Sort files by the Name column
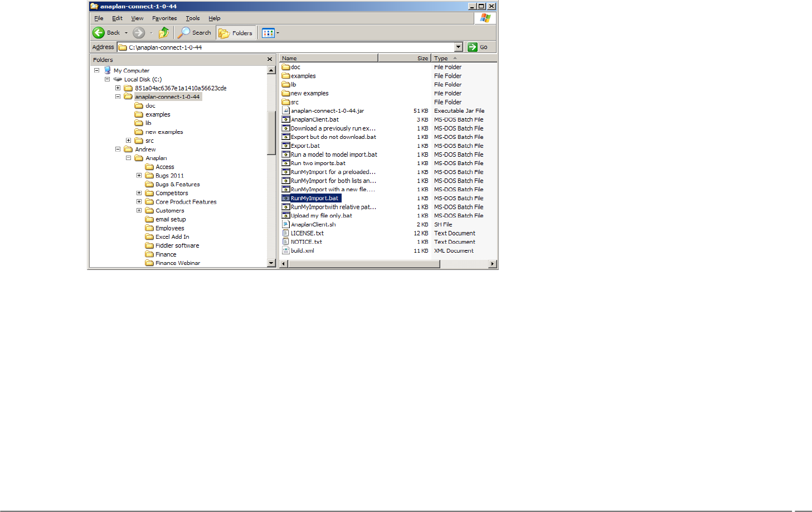Screen dimensions: 812x512 [329, 58]
